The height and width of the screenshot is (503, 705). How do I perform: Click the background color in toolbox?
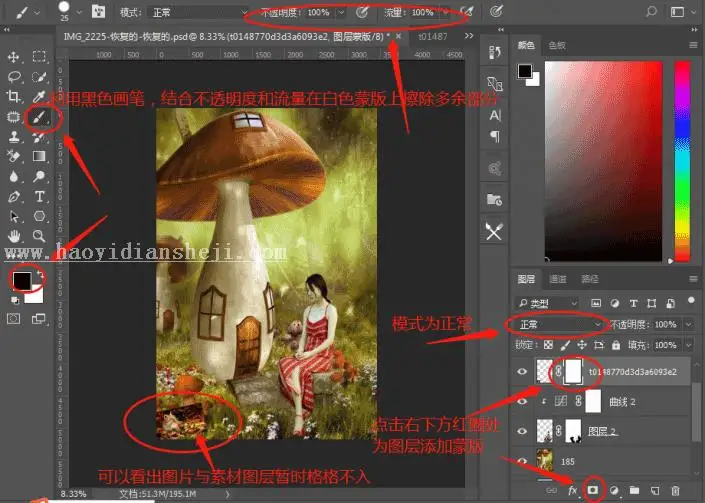(x=37, y=297)
